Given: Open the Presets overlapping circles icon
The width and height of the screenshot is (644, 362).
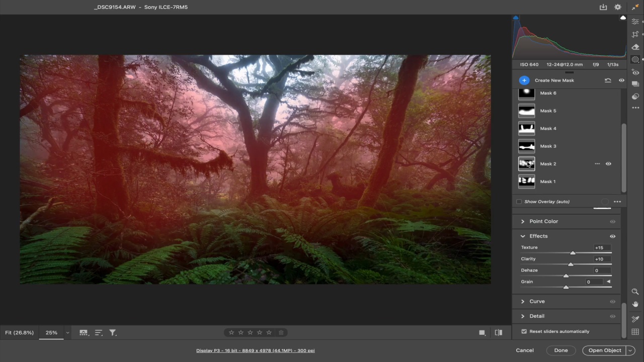Looking at the screenshot, I should (635, 96).
